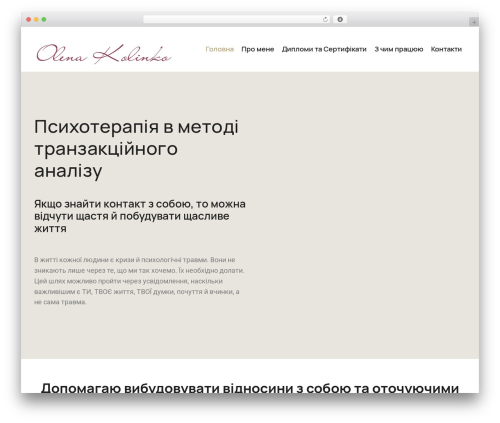Image resolution: width=500 pixels, height=423 pixels.
Task: Click paragraph starting В житті кожної людини
Action: tap(139, 281)
